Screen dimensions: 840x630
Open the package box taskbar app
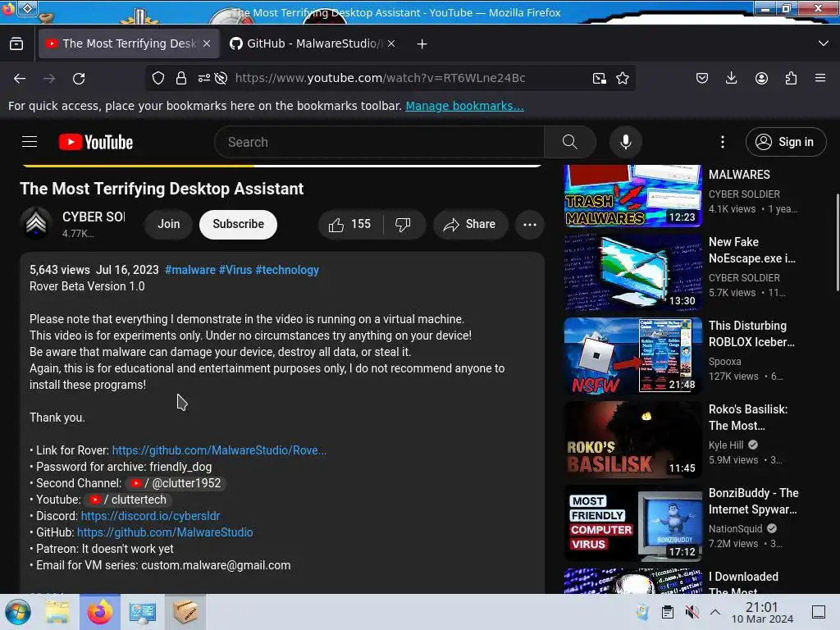185,612
